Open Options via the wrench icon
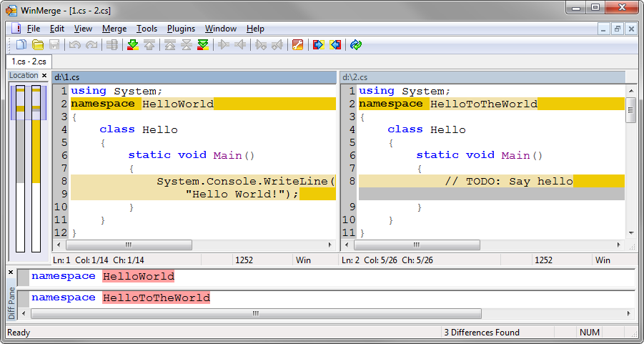 (298, 44)
